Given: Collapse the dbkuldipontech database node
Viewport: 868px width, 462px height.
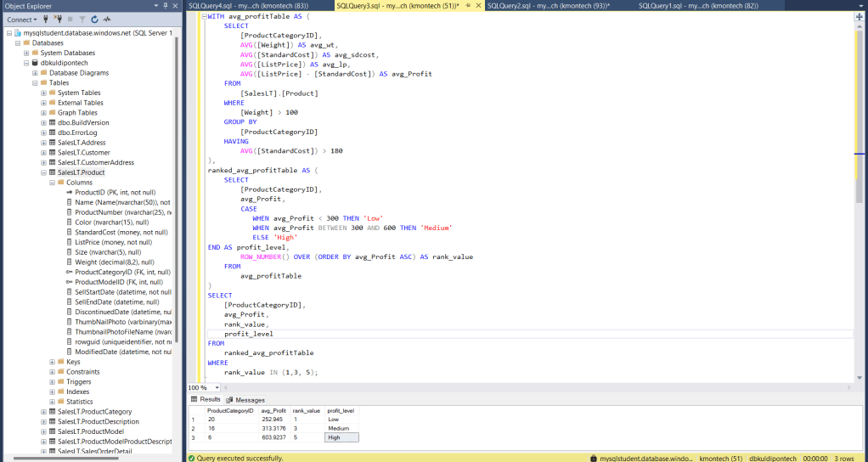Looking at the screenshot, I should 26,63.
